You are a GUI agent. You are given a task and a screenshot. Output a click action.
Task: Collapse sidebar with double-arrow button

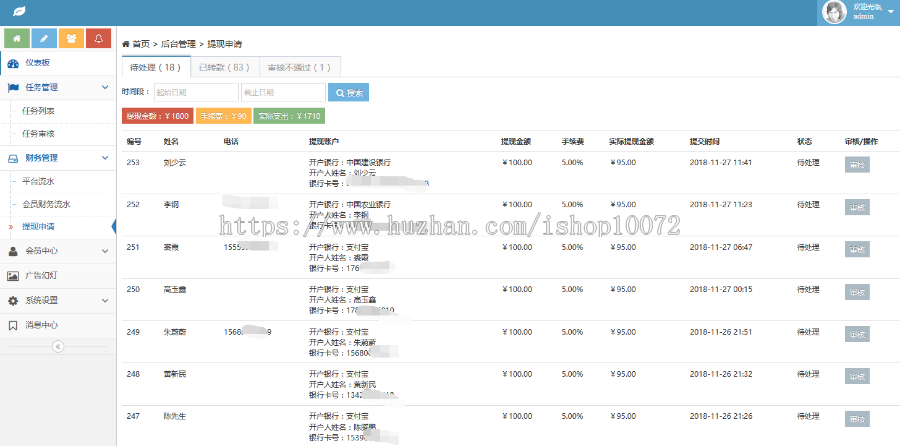(58, 346)
